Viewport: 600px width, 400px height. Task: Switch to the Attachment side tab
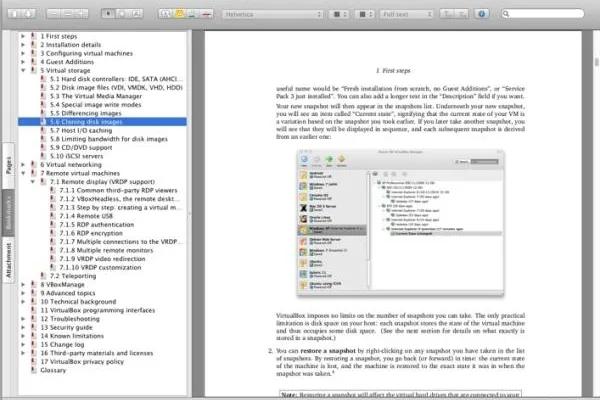click(8, 260)
